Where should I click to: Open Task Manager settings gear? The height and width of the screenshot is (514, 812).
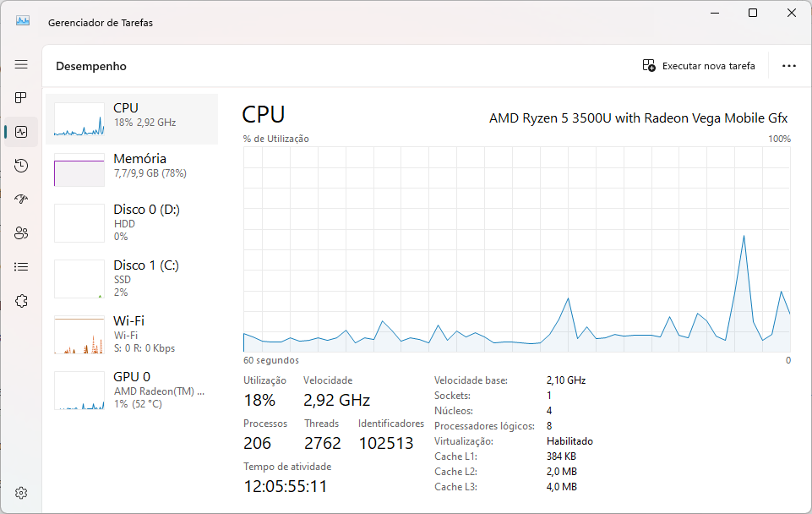click(x=21, y=493)
